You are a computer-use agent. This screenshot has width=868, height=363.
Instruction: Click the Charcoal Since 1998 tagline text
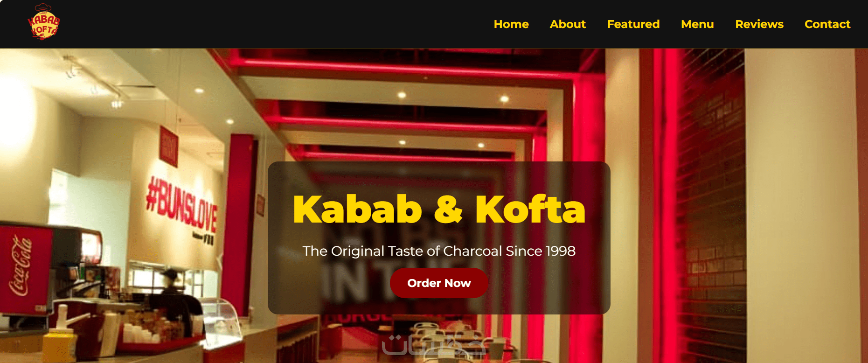pos(509,251)
